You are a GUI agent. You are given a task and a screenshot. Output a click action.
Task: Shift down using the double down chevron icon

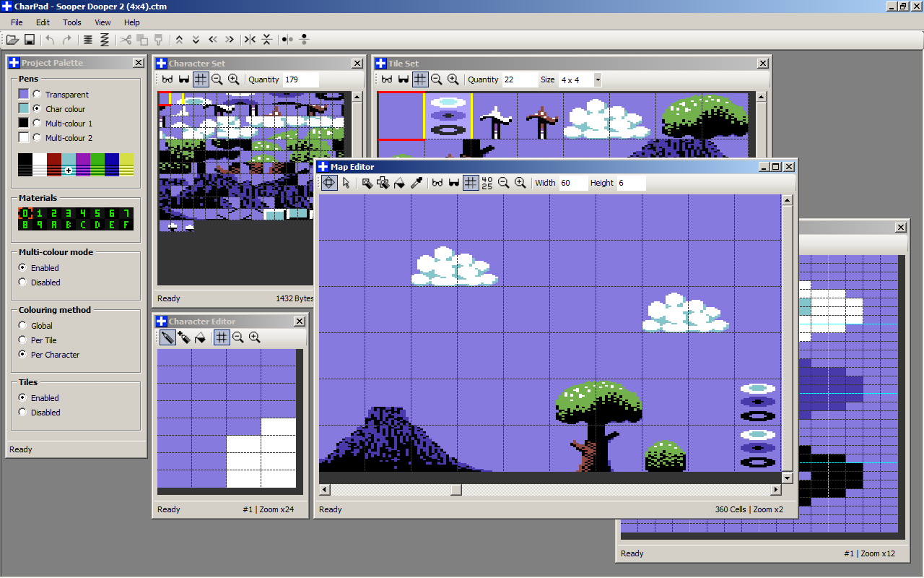[196, 40]
